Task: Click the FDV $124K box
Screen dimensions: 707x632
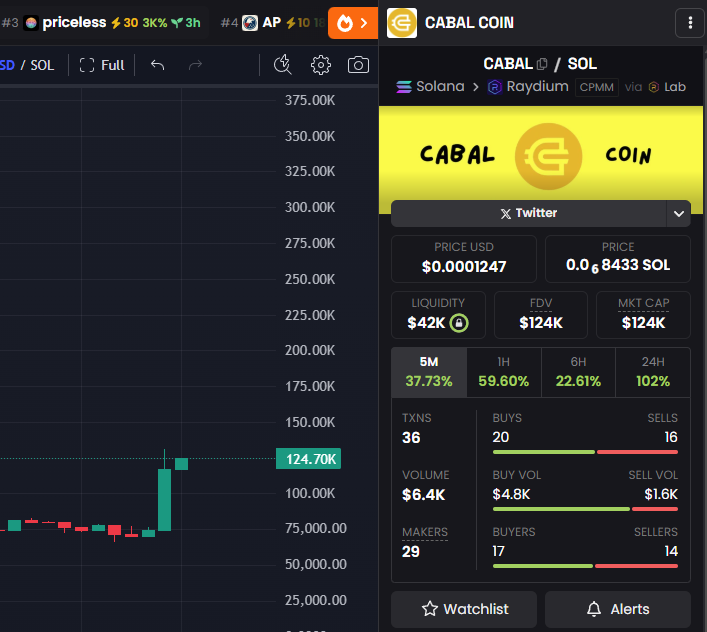Action: pos(541,315)
